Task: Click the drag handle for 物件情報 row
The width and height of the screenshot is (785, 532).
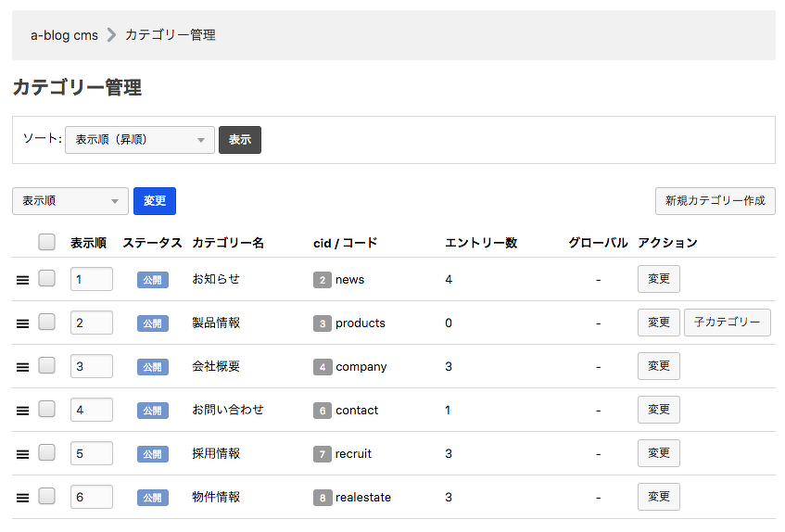Action: pyautogui.click(x=23, y=498)
